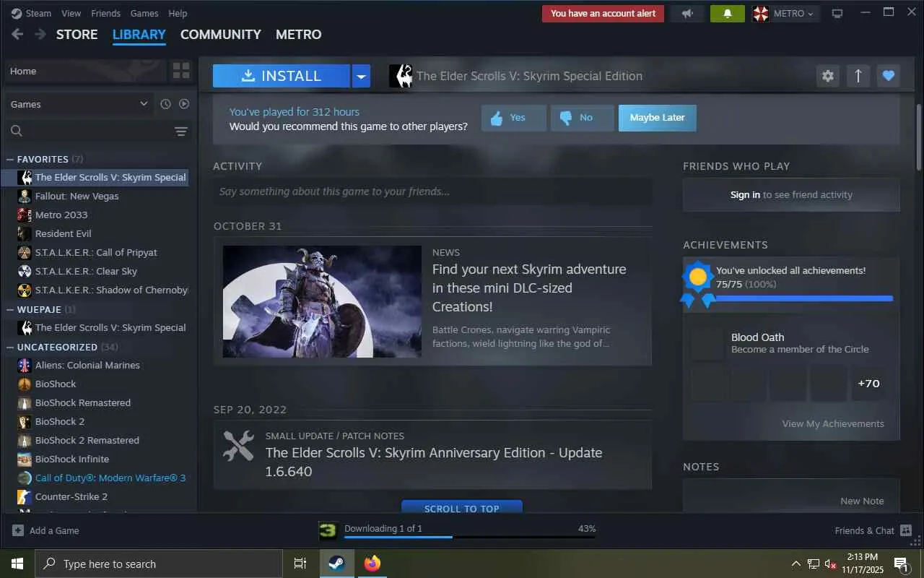Collapse the WUEPAJE collection
The height and width of the screenshot is (578, 924).
pyautogui.click(x=10, y=309)
